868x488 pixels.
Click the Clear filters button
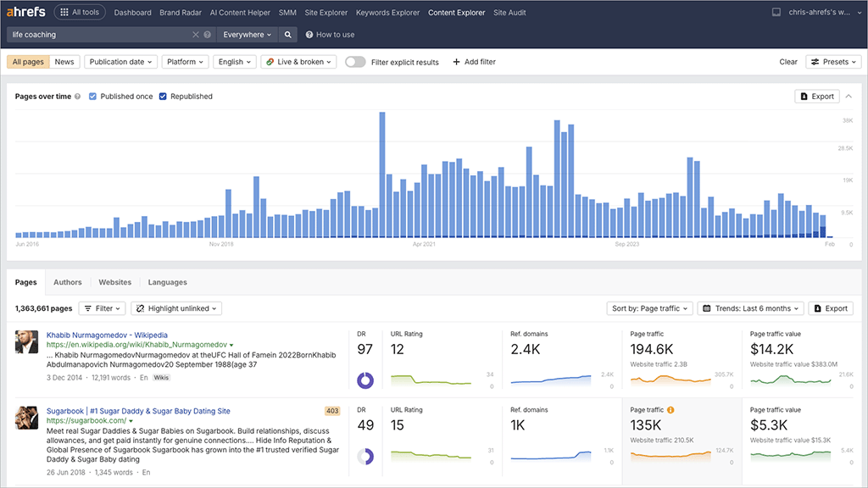pyautogui.click(x=787, y=61)
